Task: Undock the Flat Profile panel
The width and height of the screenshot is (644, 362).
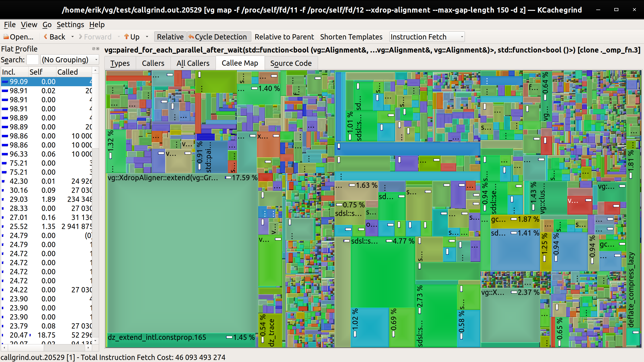Action: [x=93, y=49]
